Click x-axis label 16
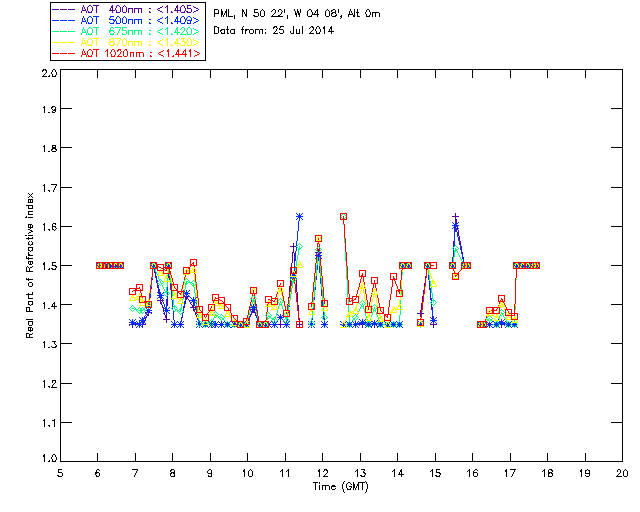Viewport: 640px width, 512px height. coord(473,473)
